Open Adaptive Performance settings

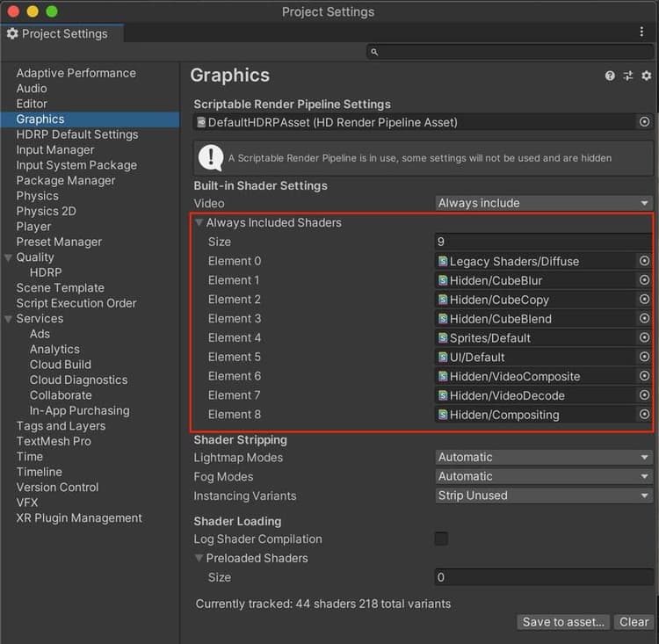(76, 73)
